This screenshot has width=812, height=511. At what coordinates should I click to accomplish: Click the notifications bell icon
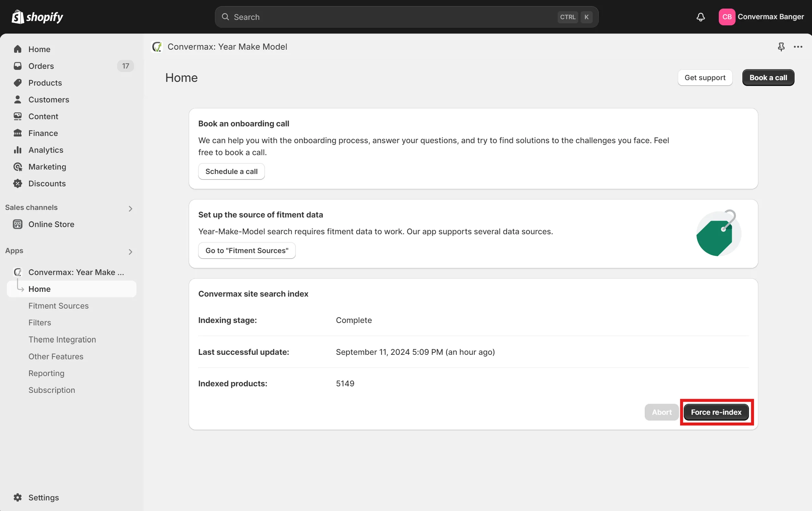701,17
